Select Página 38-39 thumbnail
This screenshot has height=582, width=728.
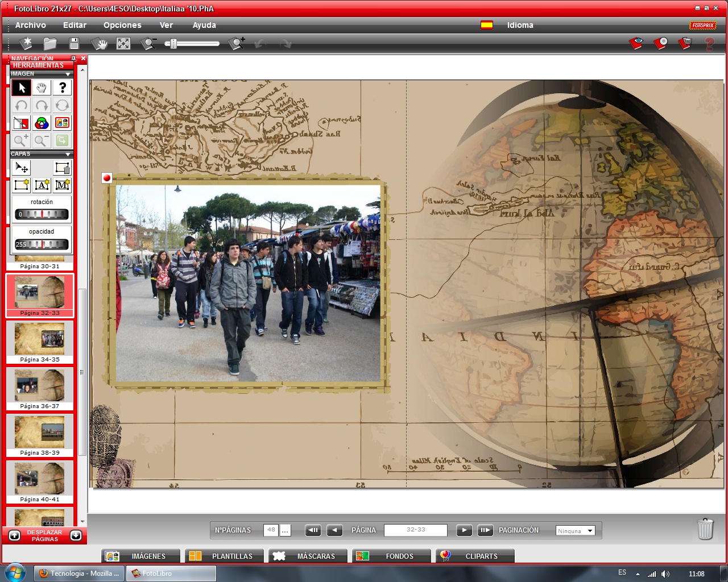[40, 435]
